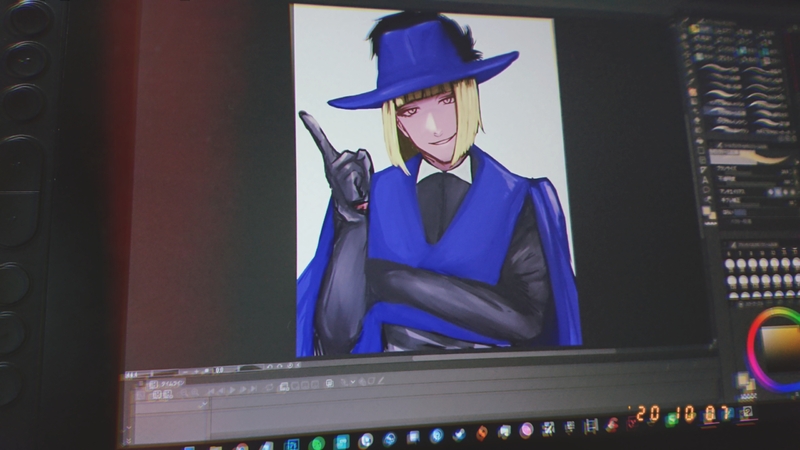
Task: Click the main drawing color swatch in the tool palette
Action: pyautogui.click(x=708, y=212)
